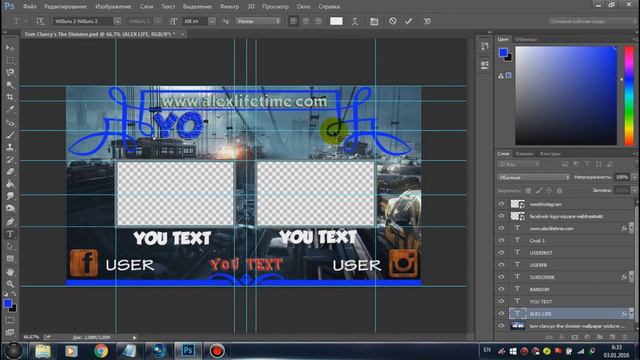Select the Pen tool

click(x=10, y=222)
